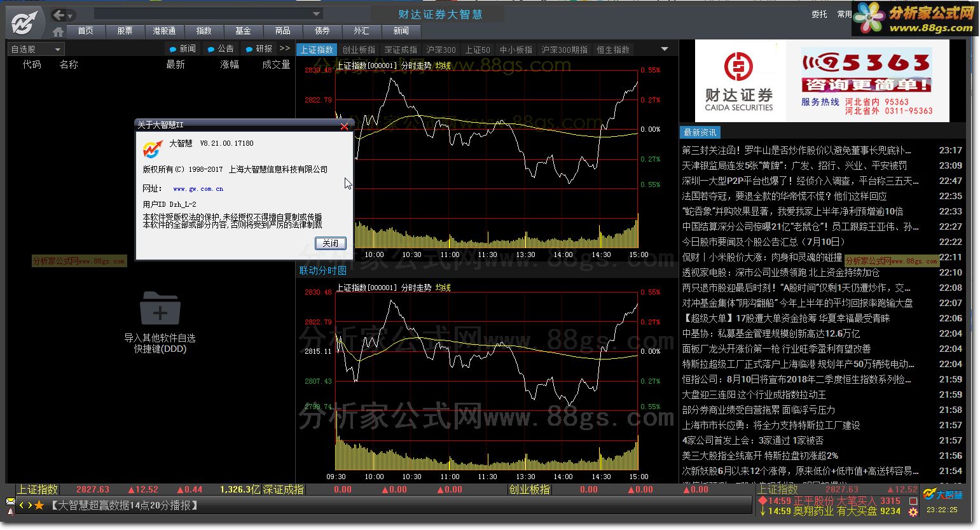Click the 新闻 chat-bubble button in watchlist panel

[183, 49]
